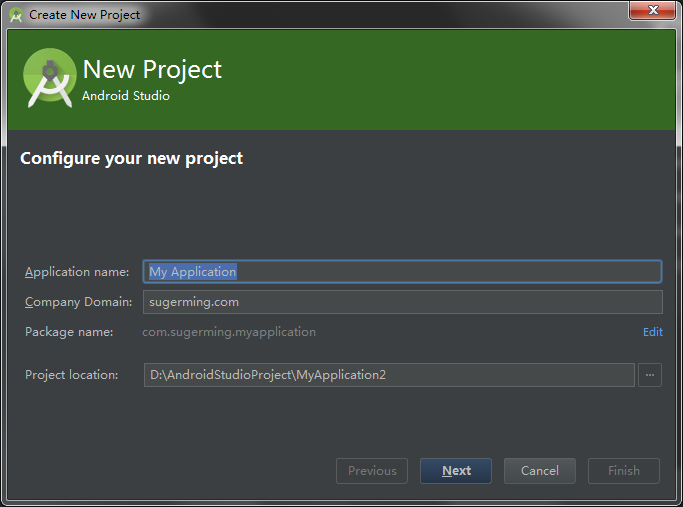Click the Application name label

(x=77, y=272)
